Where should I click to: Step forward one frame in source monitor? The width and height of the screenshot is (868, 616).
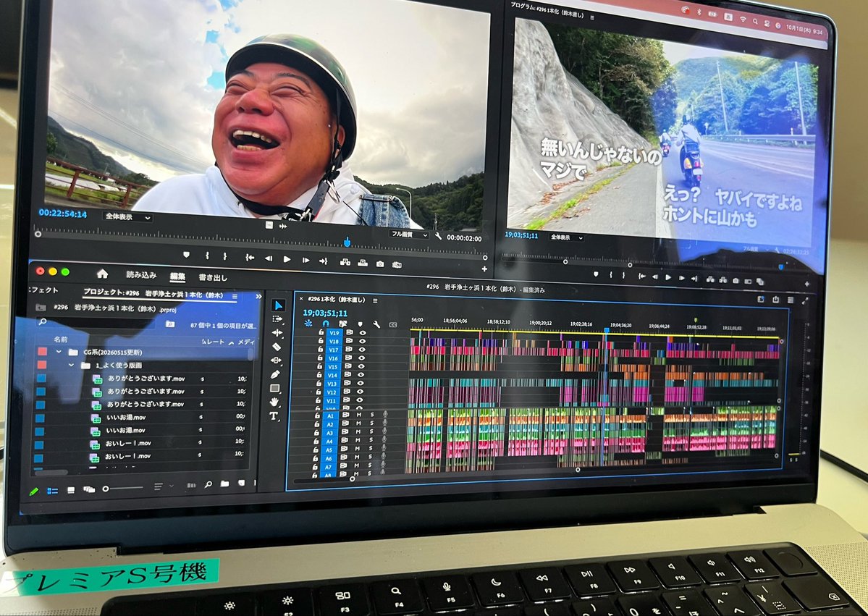click(305, 260)
